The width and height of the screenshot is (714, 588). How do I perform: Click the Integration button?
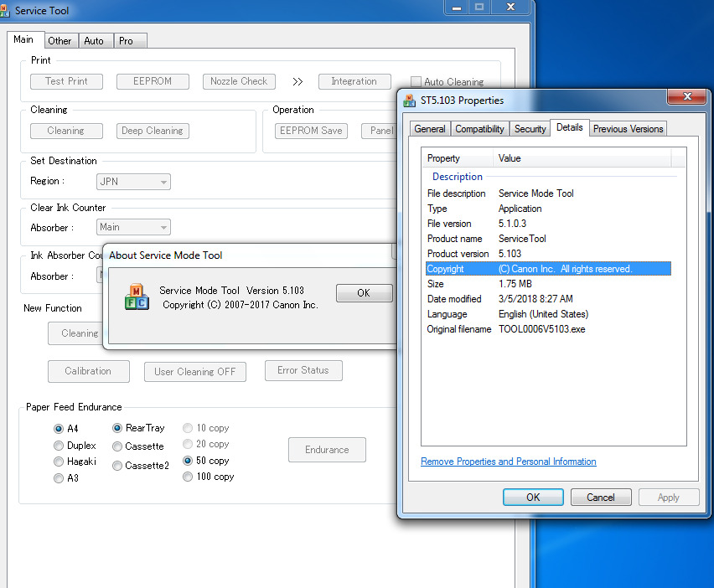354,81
